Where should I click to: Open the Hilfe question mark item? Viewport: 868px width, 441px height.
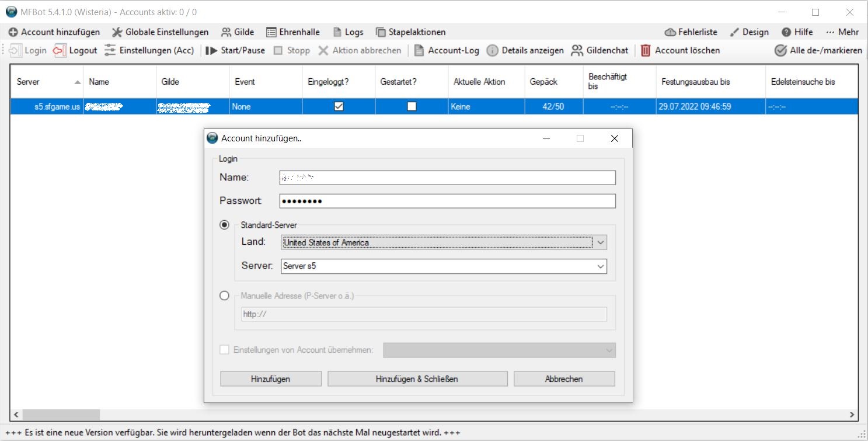point(797,32)
